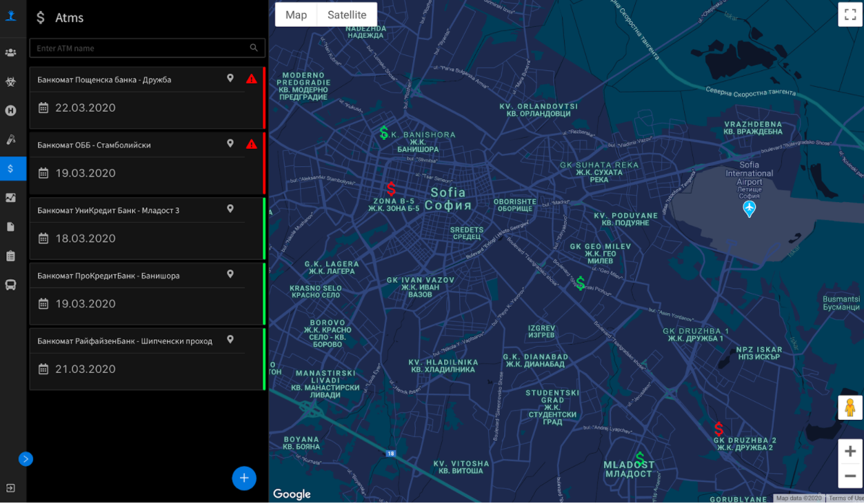Screen dimensions: 864x504
Task: Click the date 21.03.2020
Action: pyautogui.click(x=86, y=369)
